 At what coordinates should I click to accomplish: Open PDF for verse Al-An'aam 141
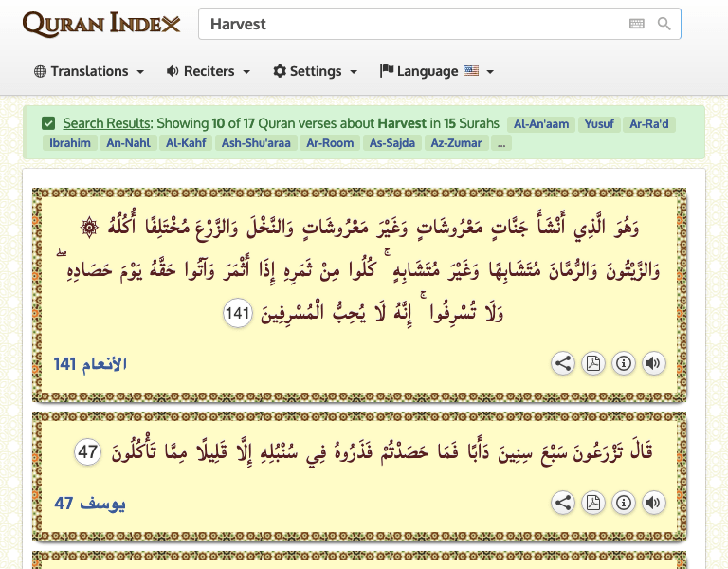pyautogui.click(x=592, y=362)
